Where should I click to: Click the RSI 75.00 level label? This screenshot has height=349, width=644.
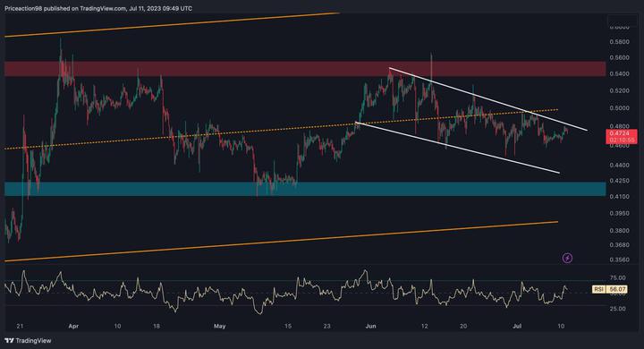(x=618, y=278)
